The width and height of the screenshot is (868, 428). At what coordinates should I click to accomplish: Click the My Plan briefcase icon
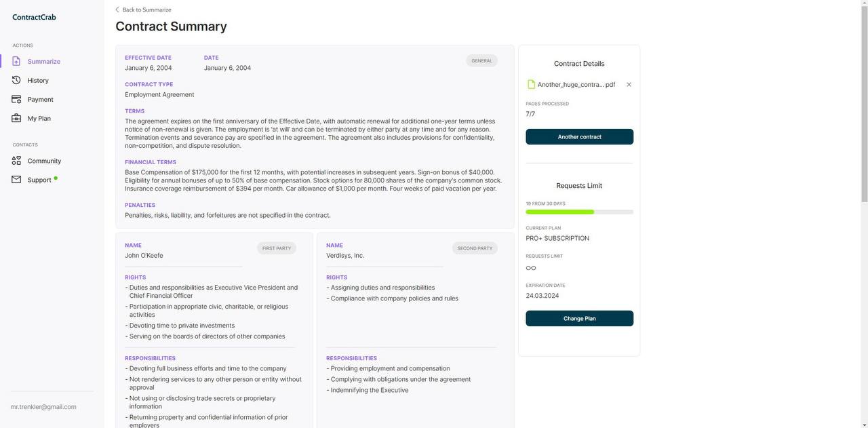pyautogui.click(x=16, y=118)
